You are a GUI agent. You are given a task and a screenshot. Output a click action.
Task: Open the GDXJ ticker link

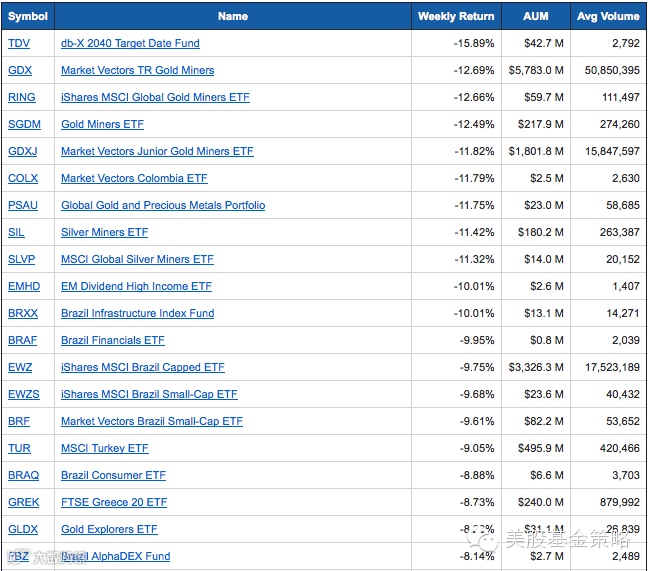tap(23, 151)
